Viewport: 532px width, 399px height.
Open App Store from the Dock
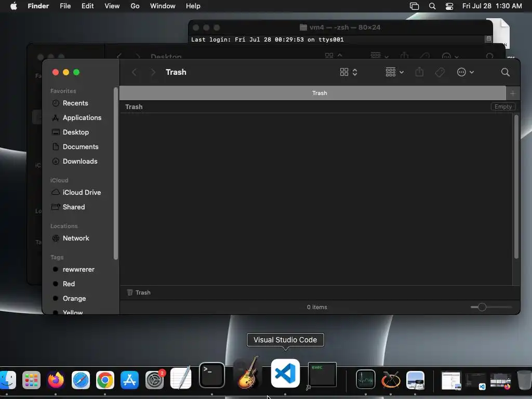pyautogui.click(x=129, y=380)
